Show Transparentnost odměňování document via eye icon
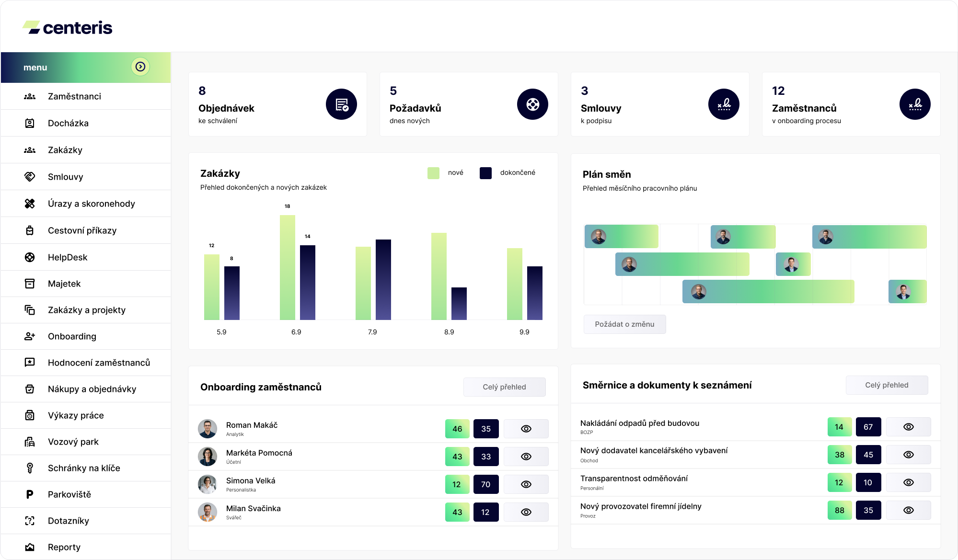This screenshot has height=560, width=958. pos(909,482)
